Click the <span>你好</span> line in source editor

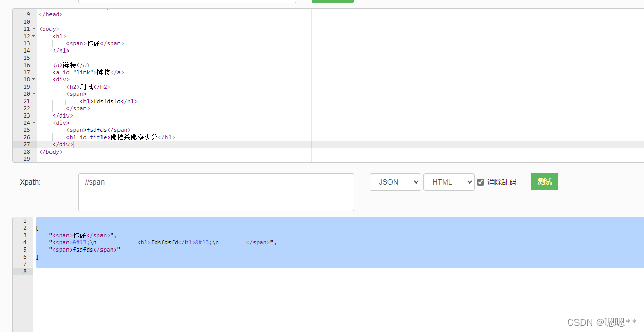95,43
